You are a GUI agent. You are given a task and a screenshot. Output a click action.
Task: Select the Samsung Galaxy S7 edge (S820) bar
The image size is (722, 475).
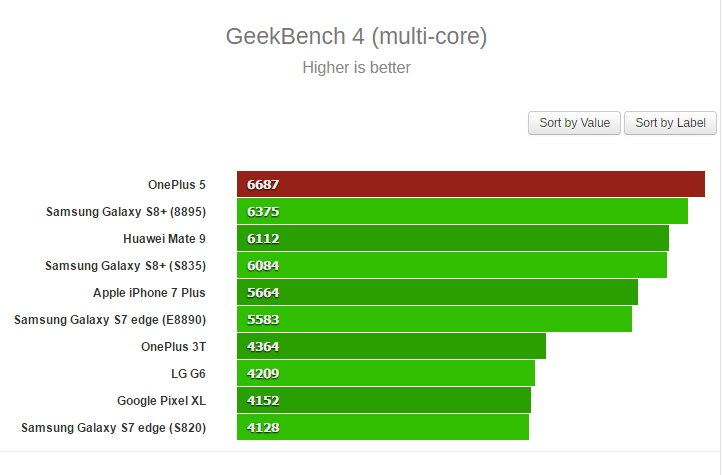pos(383,427)
